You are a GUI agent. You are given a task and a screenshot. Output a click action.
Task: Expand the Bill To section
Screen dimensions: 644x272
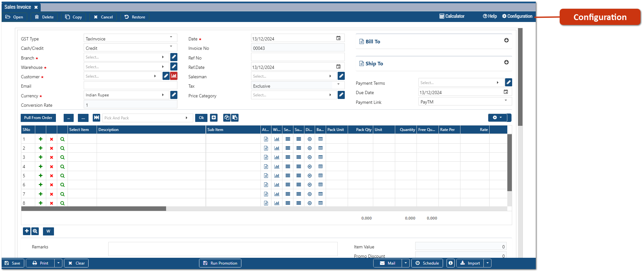click(506, 40)
